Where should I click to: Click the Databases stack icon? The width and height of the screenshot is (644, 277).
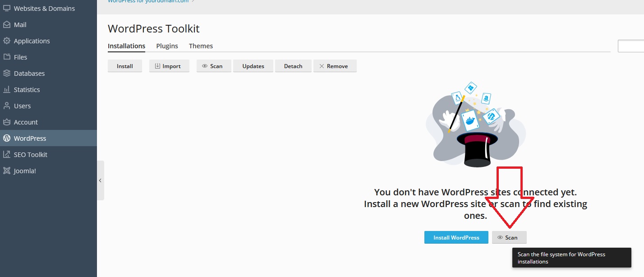point(7,74)
